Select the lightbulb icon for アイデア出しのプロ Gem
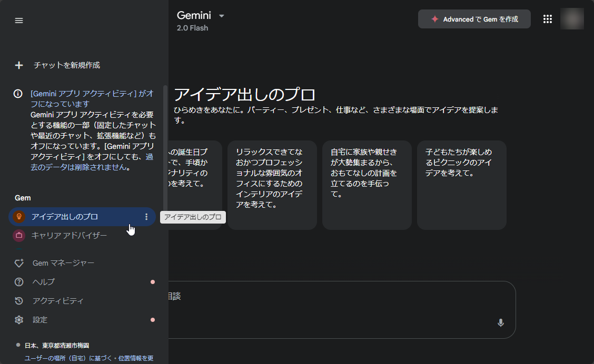Viewport: 594px width, 364px height. (x=18, y=216)
